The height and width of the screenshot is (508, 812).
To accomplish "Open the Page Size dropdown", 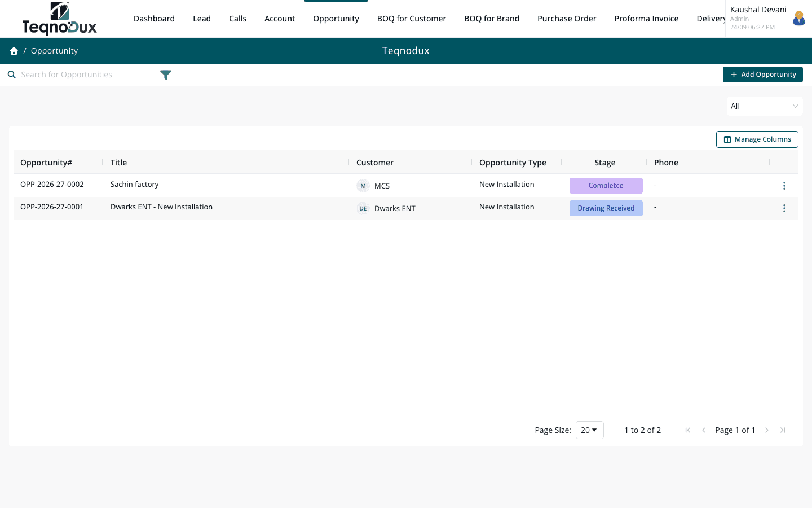I will coord(589,430).
